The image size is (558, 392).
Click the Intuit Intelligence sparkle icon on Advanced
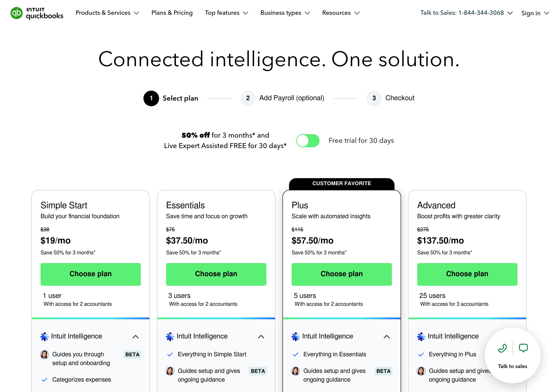pos(421,337)
